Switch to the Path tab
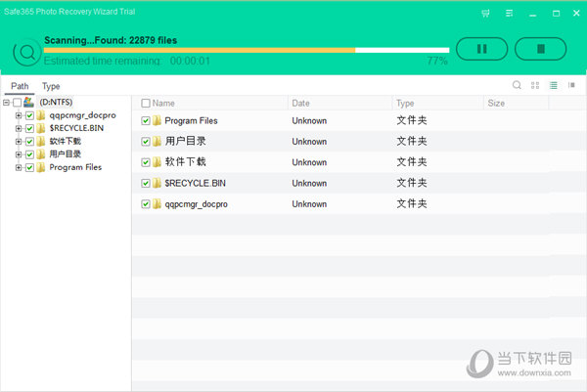The image size is (587, 392). 20,86
